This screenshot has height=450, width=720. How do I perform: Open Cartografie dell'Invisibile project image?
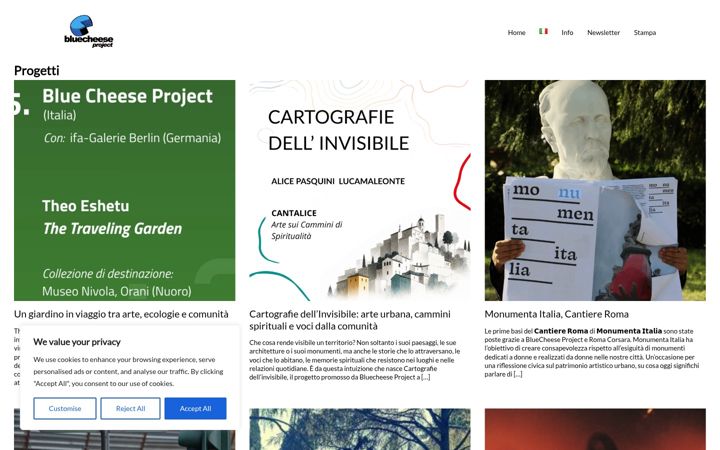coord(360,191)
